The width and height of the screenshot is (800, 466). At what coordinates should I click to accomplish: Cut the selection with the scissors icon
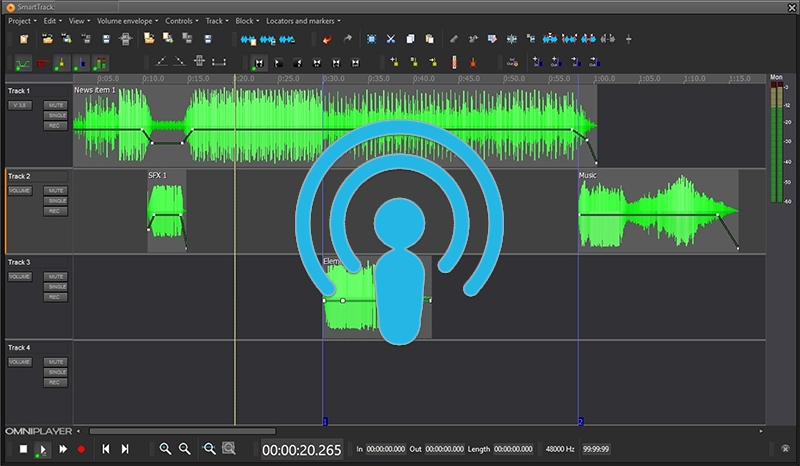click(x=391, y=39)
